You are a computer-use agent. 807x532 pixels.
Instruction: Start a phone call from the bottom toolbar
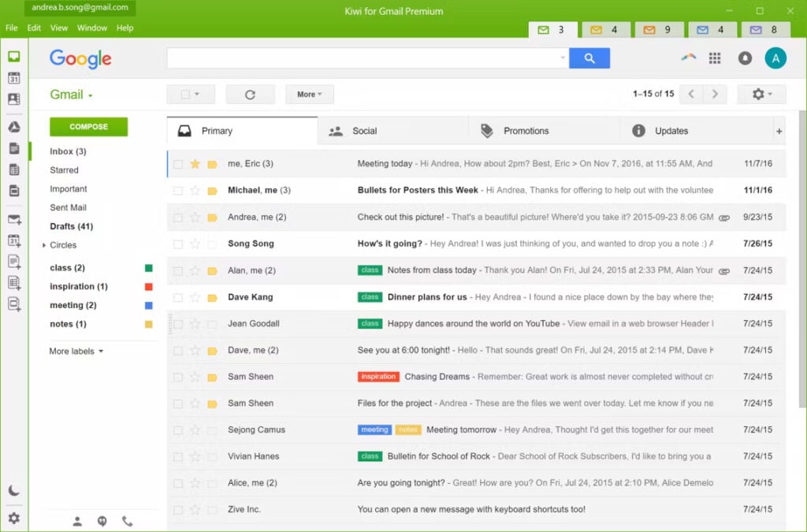[x=126, y=521]
